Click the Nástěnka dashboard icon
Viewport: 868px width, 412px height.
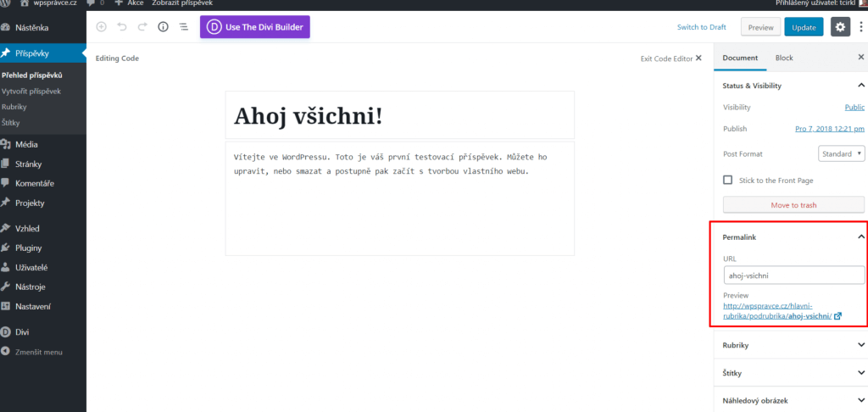tap(6, 27)
